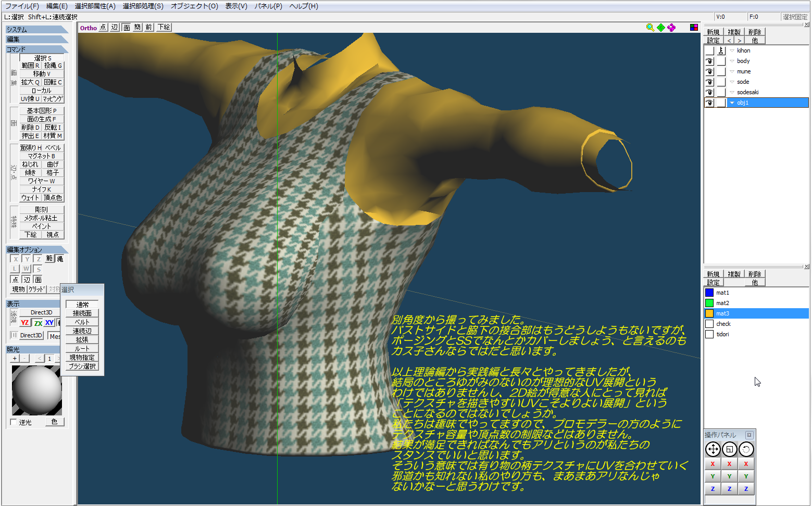Screen dimensions: 812x506
Task: Click the key lock icon on kihon
Action: (x=721, y=50)
